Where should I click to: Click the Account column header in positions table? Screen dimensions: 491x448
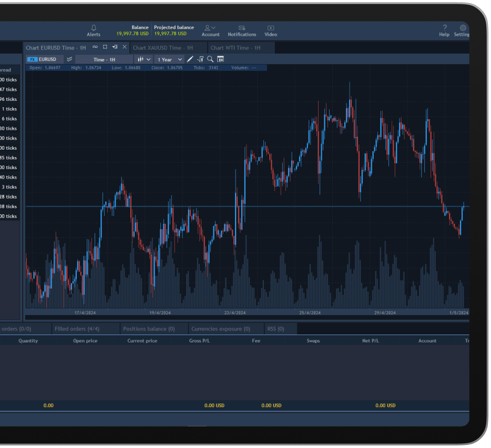[427, 341]
